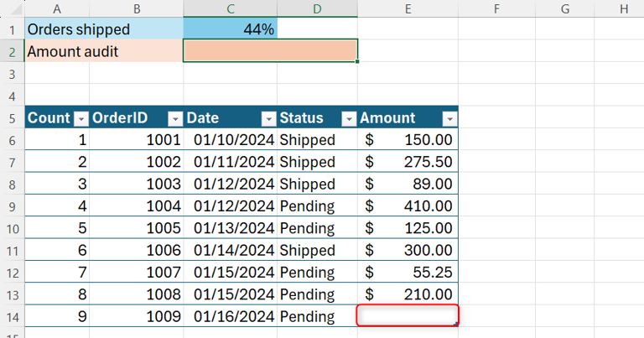644x338 pixels.
Task: Select the cell with OrderID 1006
Action: tap(137, 250)
